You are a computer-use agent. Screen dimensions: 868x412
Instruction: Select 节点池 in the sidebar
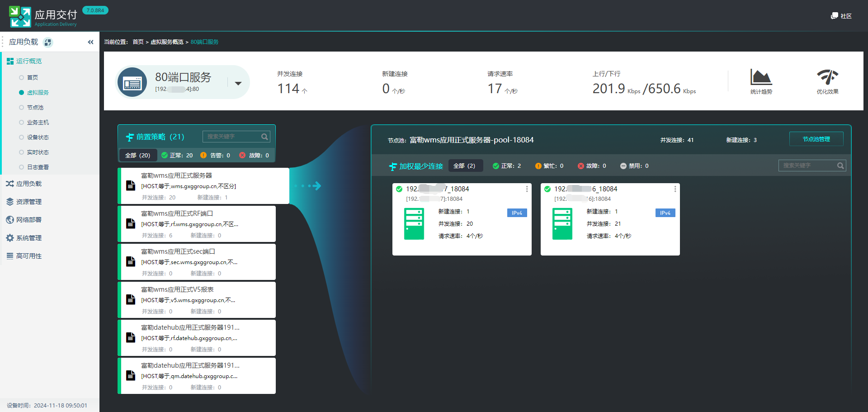[x=35, y=108]
